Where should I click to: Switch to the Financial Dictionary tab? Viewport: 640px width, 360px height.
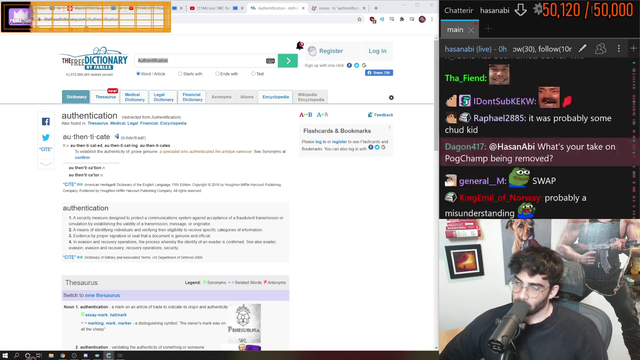pyautogui.click(x=192, y=97)
